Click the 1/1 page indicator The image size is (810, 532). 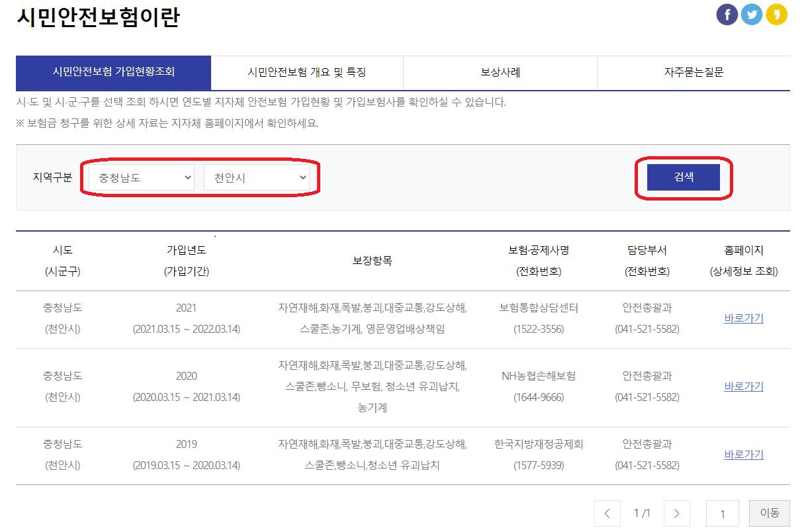(x=641, y=513)
